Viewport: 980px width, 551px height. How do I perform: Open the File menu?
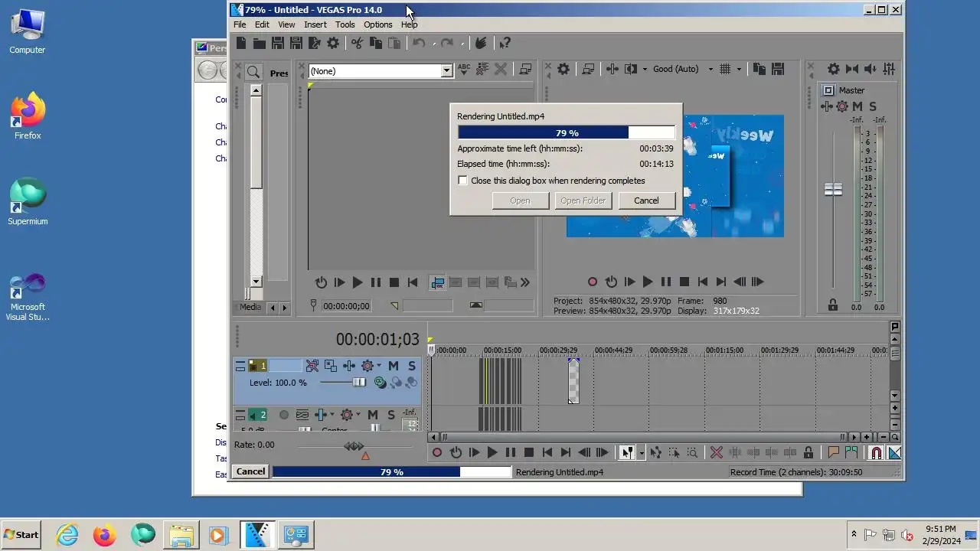[240, 24]
